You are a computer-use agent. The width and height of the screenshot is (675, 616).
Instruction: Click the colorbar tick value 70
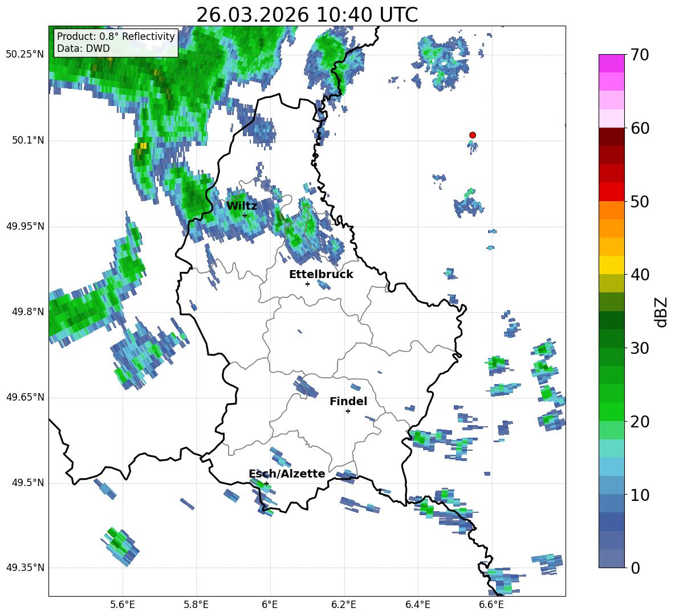(640, 55)
